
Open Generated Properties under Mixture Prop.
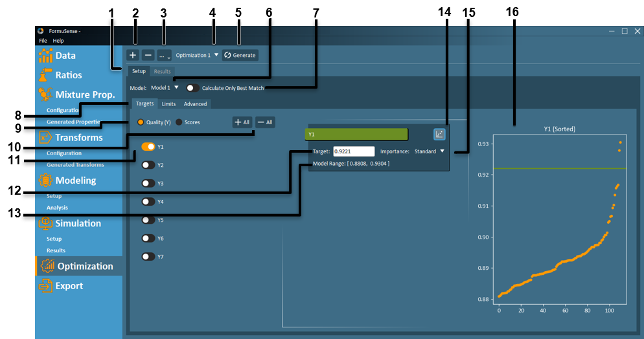point(74,122)
